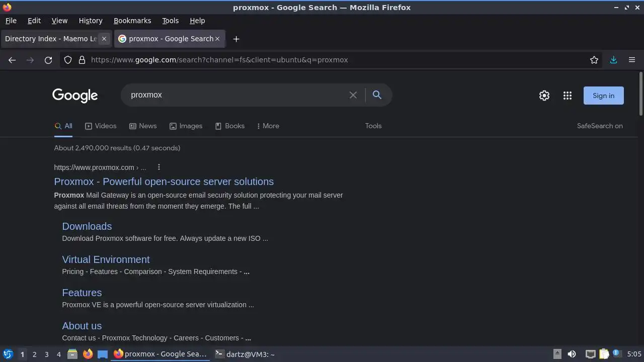Open Firefox downloads panel

[x=613, y=60]
